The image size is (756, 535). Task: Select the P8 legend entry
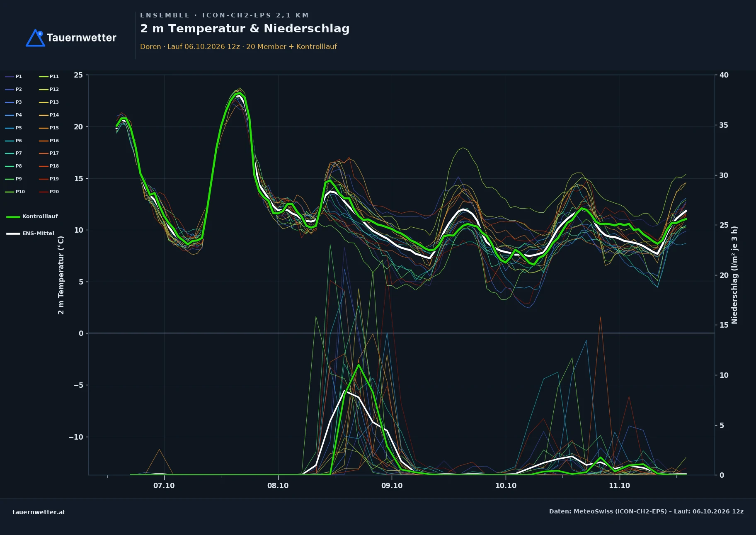click(x=14, y=166)
